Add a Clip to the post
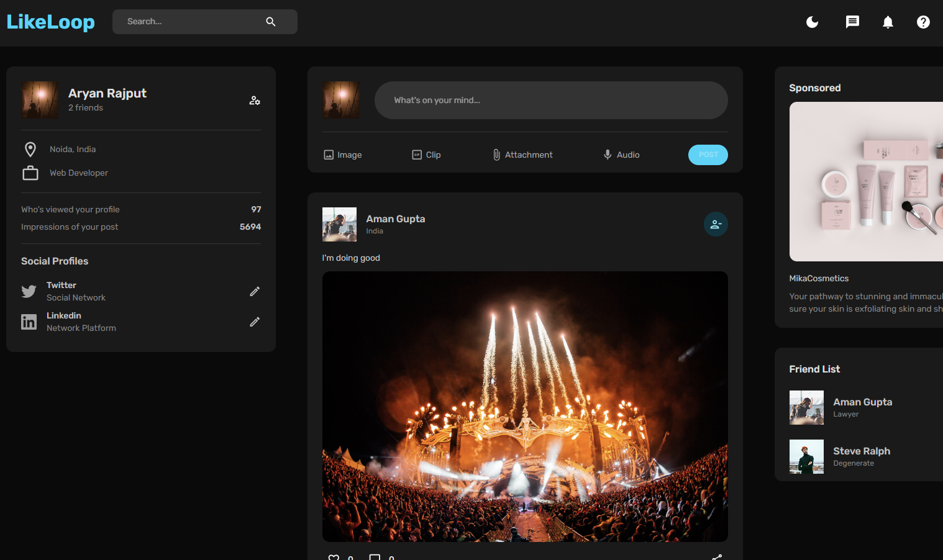The image size is (943, 560). (x=426, y=155)
